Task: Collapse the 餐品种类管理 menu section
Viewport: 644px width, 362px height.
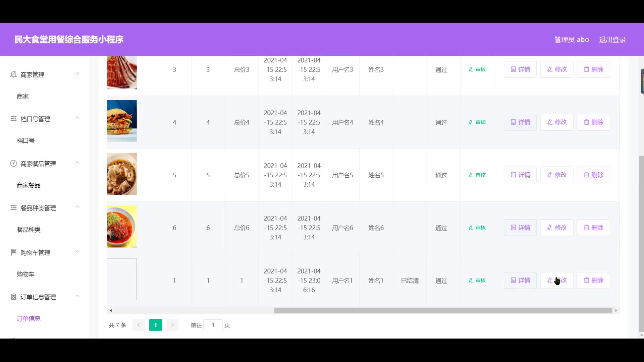Action: click(x=77, y=207)
